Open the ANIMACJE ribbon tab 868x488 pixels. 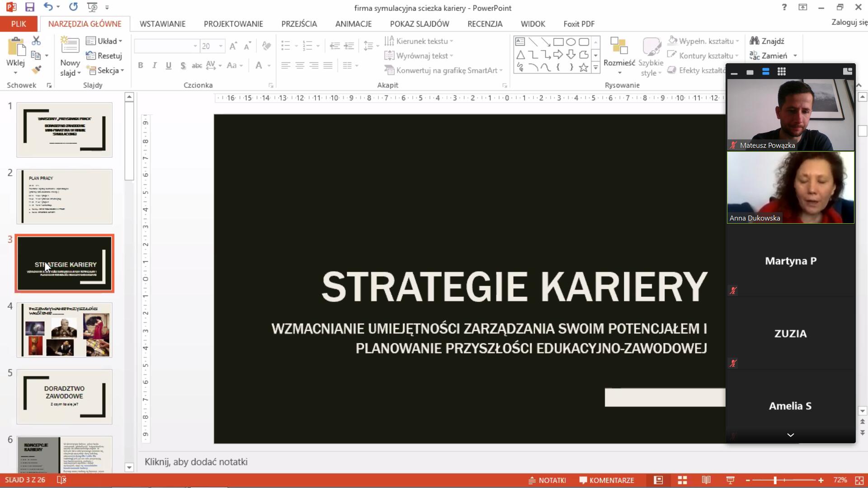(353, 24)
